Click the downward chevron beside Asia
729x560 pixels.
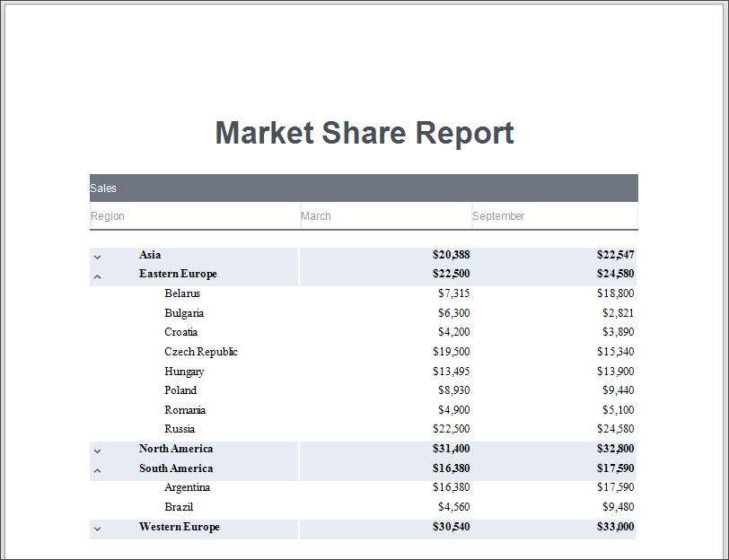click(x=97, y=256)
